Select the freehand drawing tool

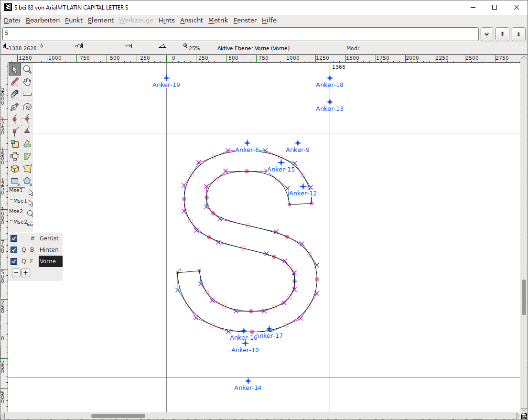pyautogui.click(x=14, y=82)
